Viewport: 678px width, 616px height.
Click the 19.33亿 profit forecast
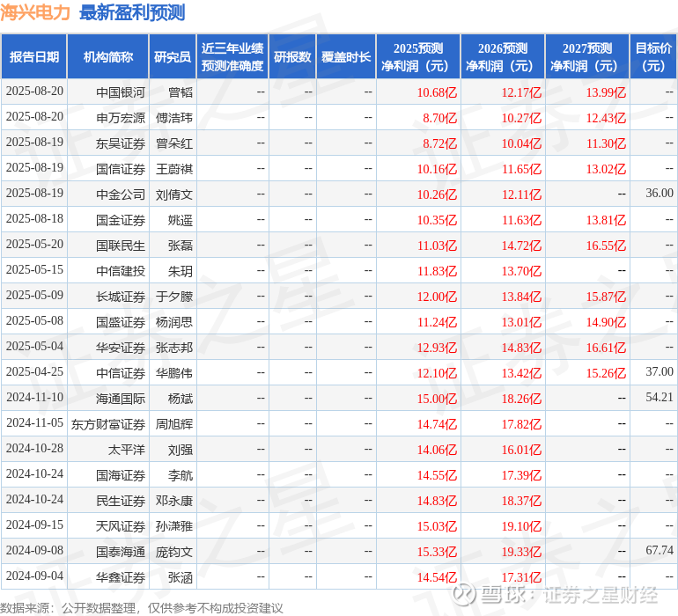click(521, 552)
